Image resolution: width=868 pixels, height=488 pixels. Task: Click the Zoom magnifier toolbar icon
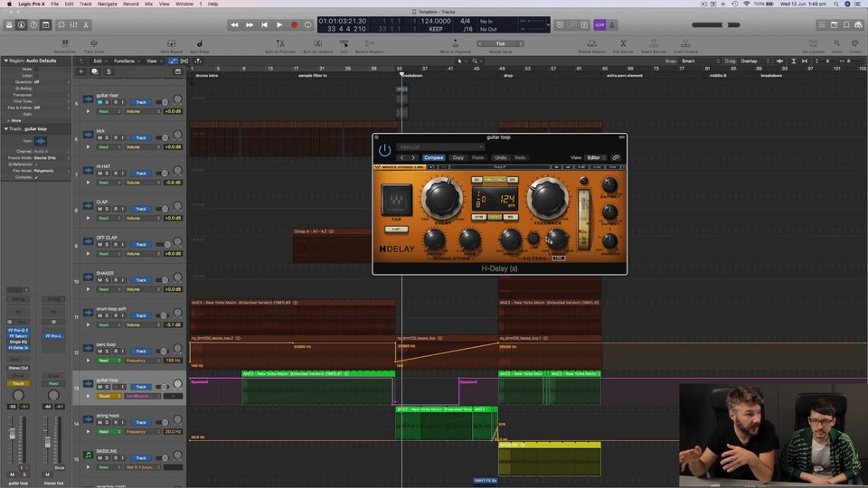pyautogui.click(x=837, y=43)
